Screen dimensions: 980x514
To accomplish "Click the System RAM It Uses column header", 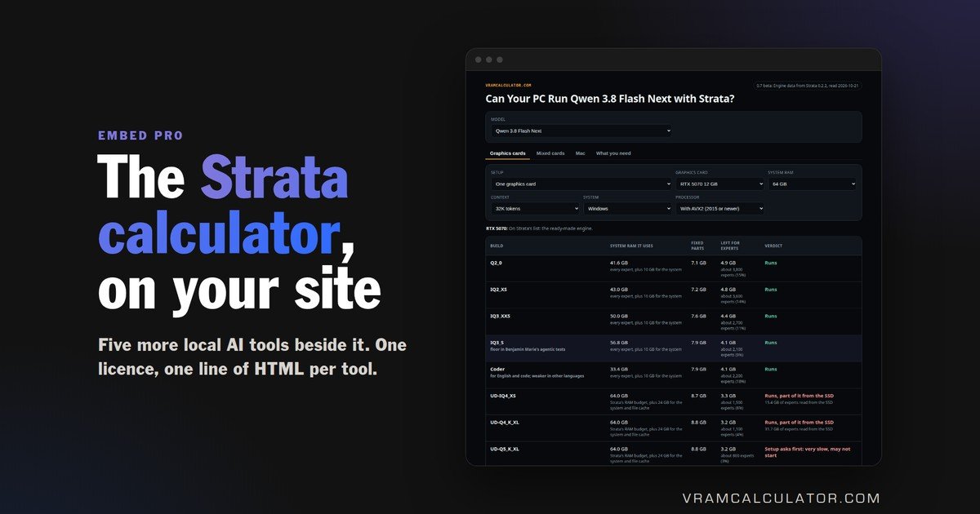I will click(632, 246).
